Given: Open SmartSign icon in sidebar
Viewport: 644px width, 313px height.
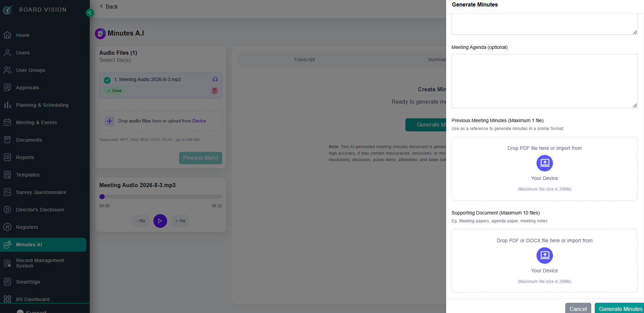Looking at the screenshot, I should (7, 282).
